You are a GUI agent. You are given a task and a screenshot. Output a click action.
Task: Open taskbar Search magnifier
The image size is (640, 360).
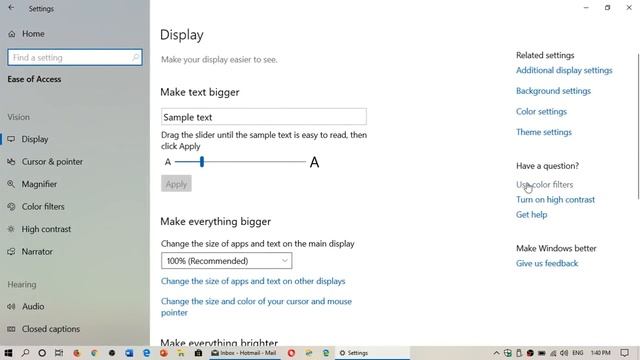pos(25,353)
